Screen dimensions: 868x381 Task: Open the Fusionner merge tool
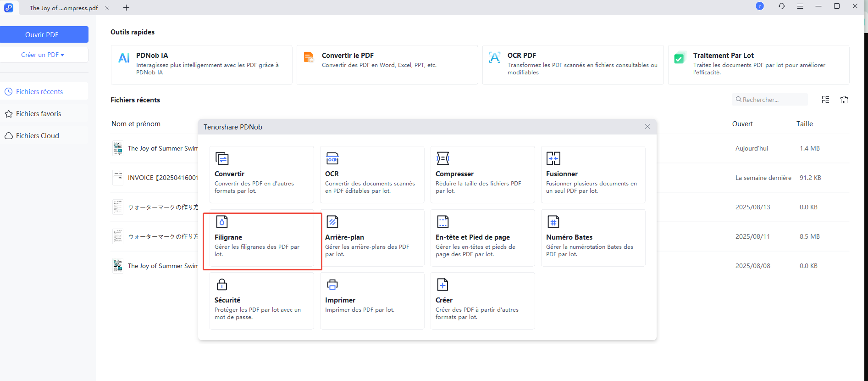tap(593, 174)
